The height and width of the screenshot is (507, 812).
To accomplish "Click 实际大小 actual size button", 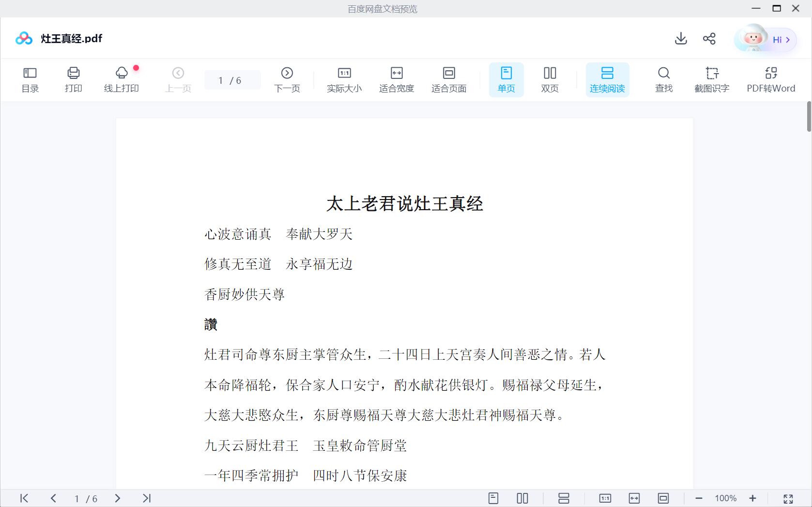I will click(344, 80).
